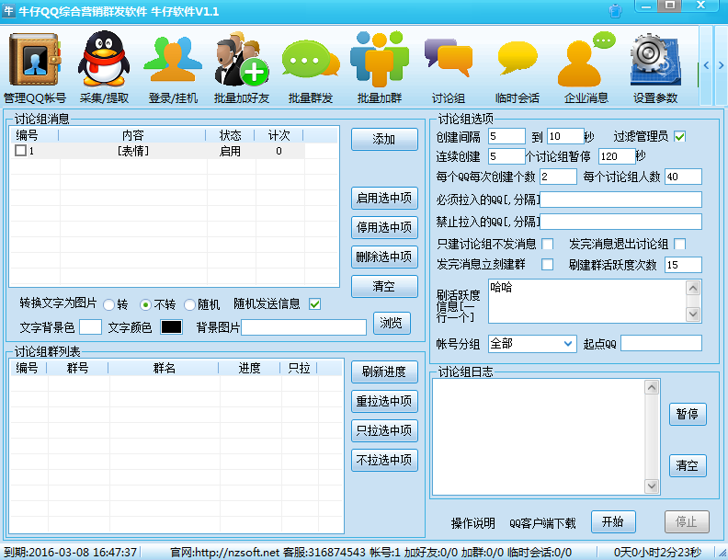Click scroll down arrow in 刷活跃度信息 box
This screenshot has height=560, width=728.
click(x=693, y=314)
